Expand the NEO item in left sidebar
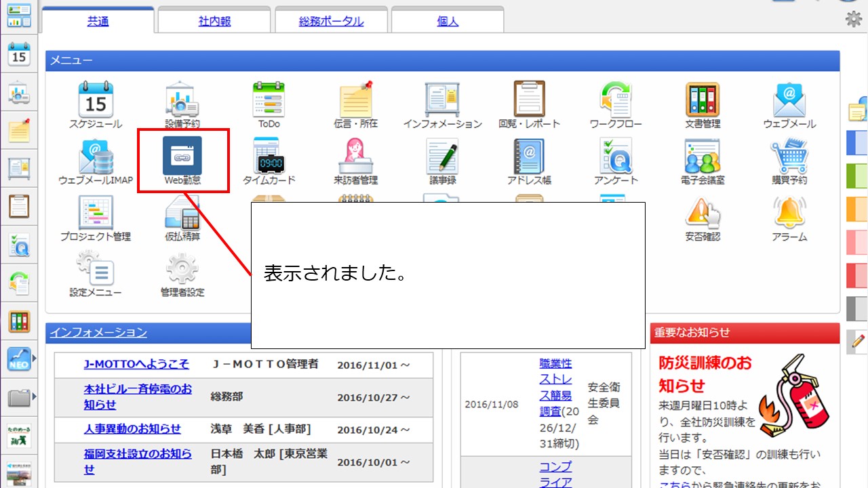 pos(20,359)
